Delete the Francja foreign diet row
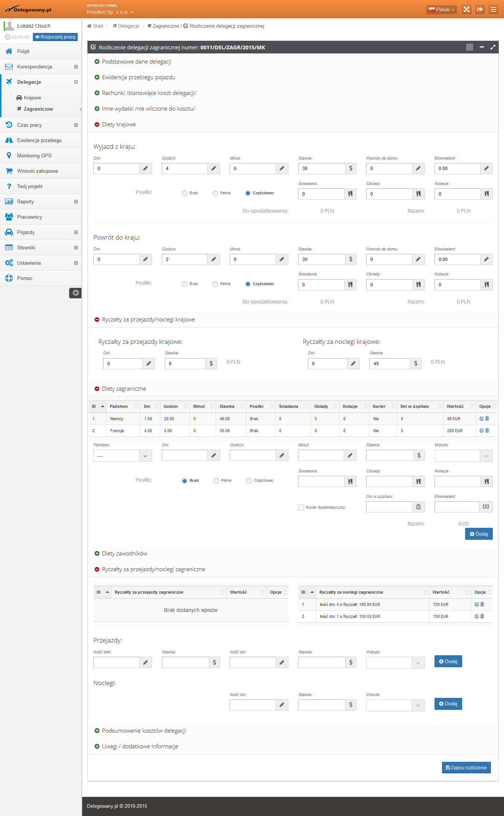The height and width of the screenshot is (816, 504). [487, 431]
